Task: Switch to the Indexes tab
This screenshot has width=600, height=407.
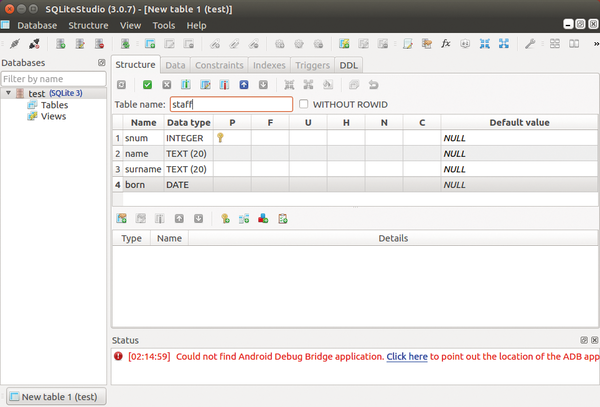Action: pyautogui.click(x=269, y=65)
